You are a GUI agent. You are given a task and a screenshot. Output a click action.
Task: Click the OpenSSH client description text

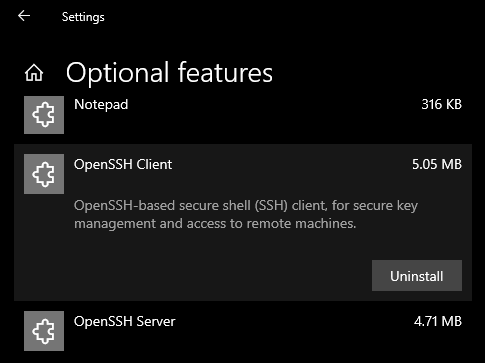click(246, 215)
